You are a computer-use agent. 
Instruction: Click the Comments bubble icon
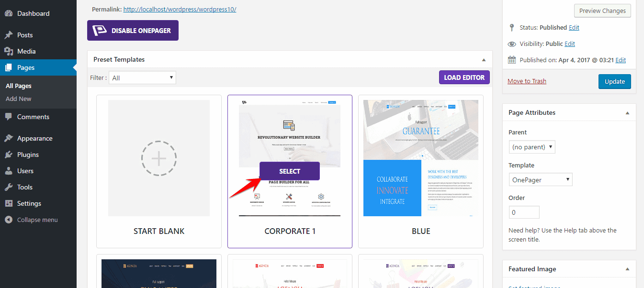point(9,117)
